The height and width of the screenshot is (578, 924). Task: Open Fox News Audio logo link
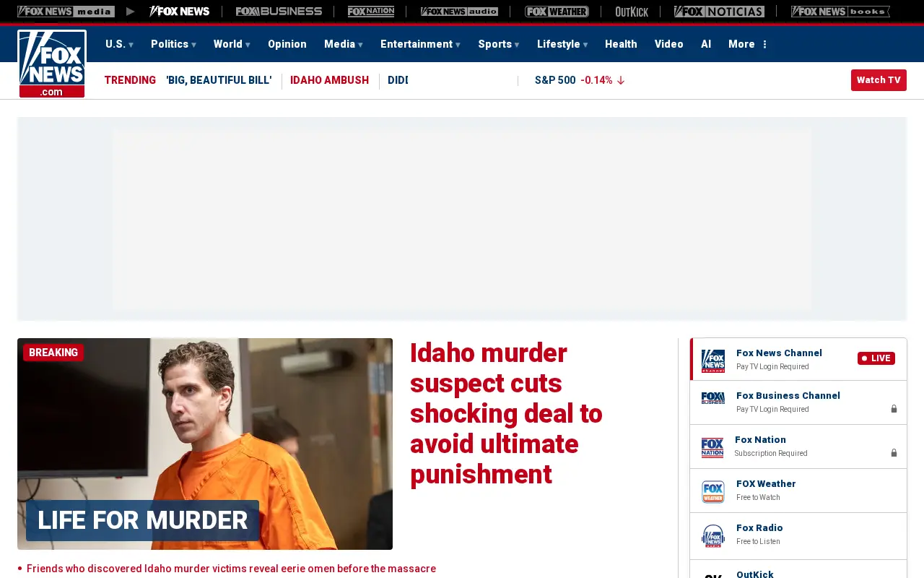tap(459, 12)
